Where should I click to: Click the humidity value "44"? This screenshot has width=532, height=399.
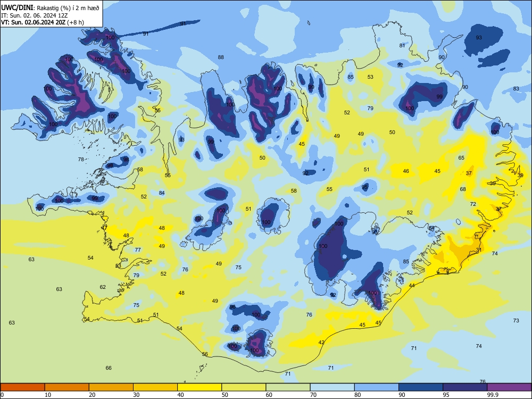click(x=412, y=286)
